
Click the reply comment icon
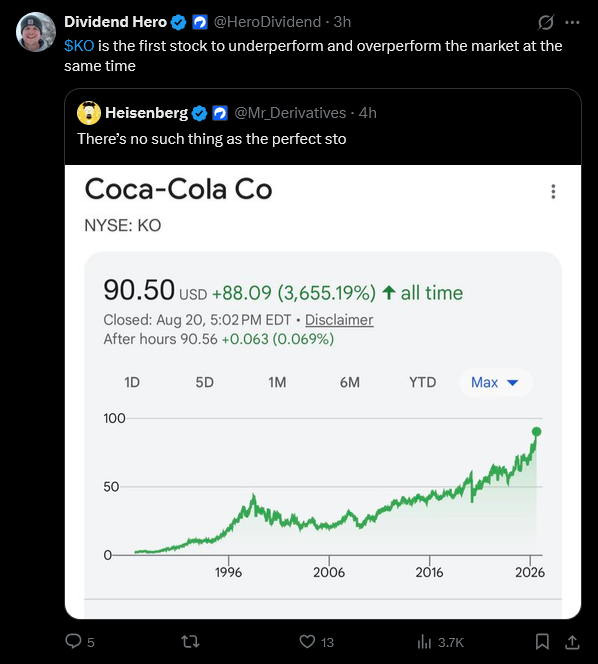73,641
